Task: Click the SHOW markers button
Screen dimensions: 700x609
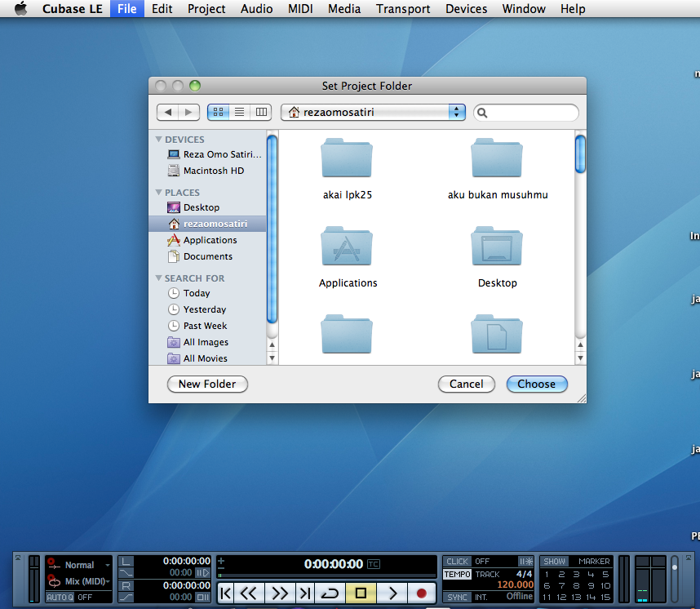Action: (x=554, y=561)
